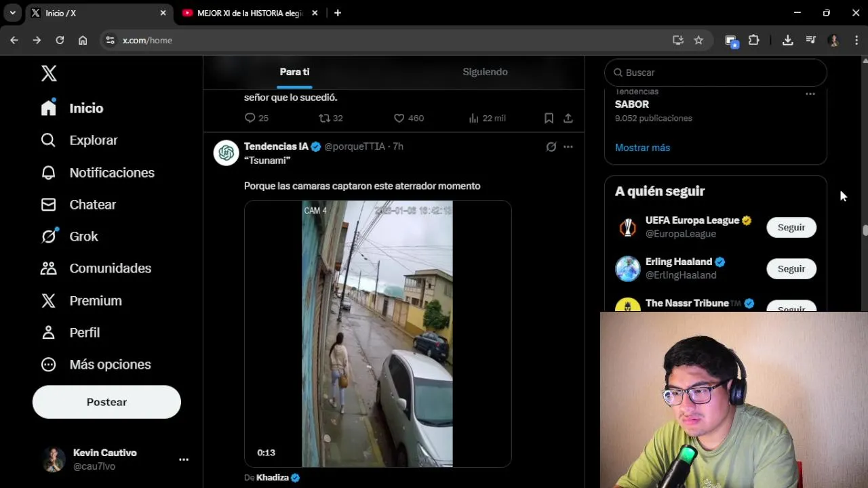Click Kevin Cautivo profile avatar

(x=54, y=460)
